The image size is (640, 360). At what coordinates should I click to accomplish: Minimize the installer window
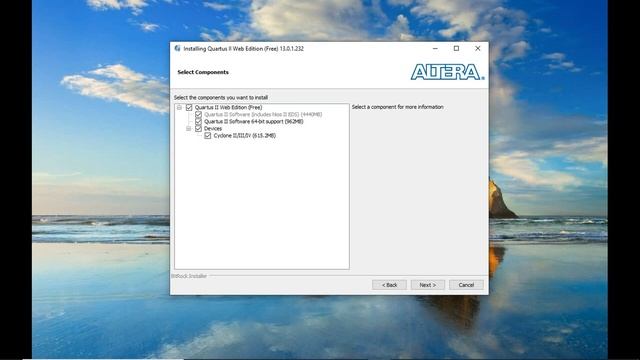[x=435, y=48]
